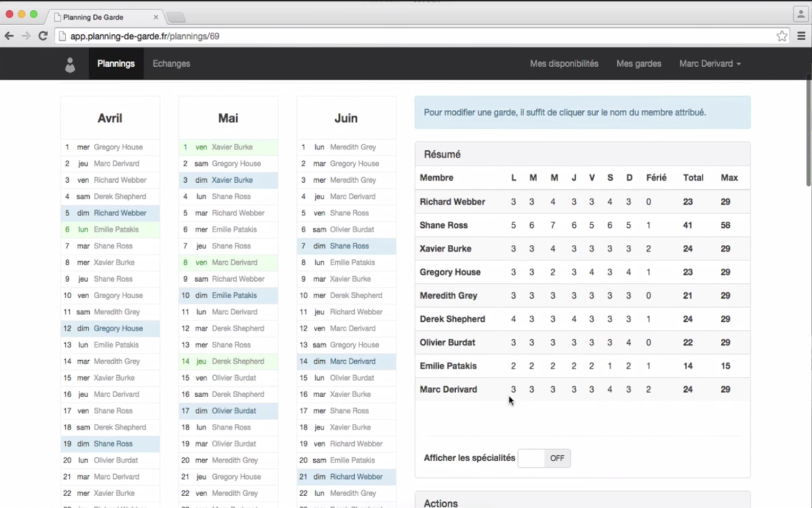The height and width of the screenshot is (508, 812).
Task: Click the address bar URL
Action: coord(145,36)
